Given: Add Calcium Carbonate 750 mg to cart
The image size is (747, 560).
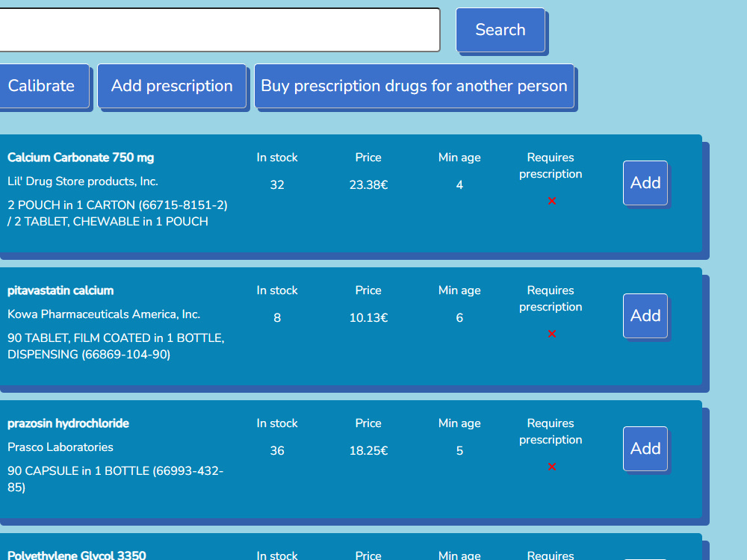Looking at the screenshot, I should pos(645,183).
